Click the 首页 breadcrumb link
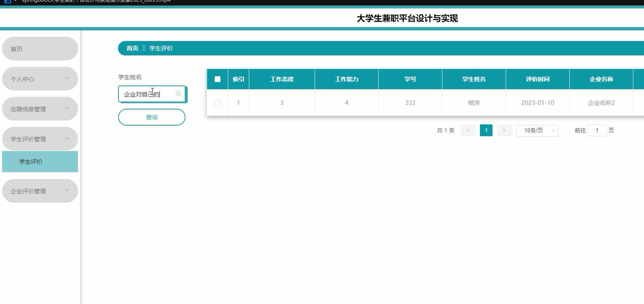Screen dimensions: 644x304 coord(132,48)
